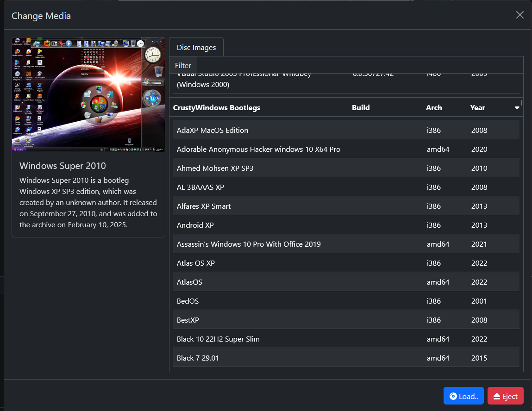Screen dimensions: 532x411
Task: Click the disc icon on Load button
Action: [x=453, y=396]
